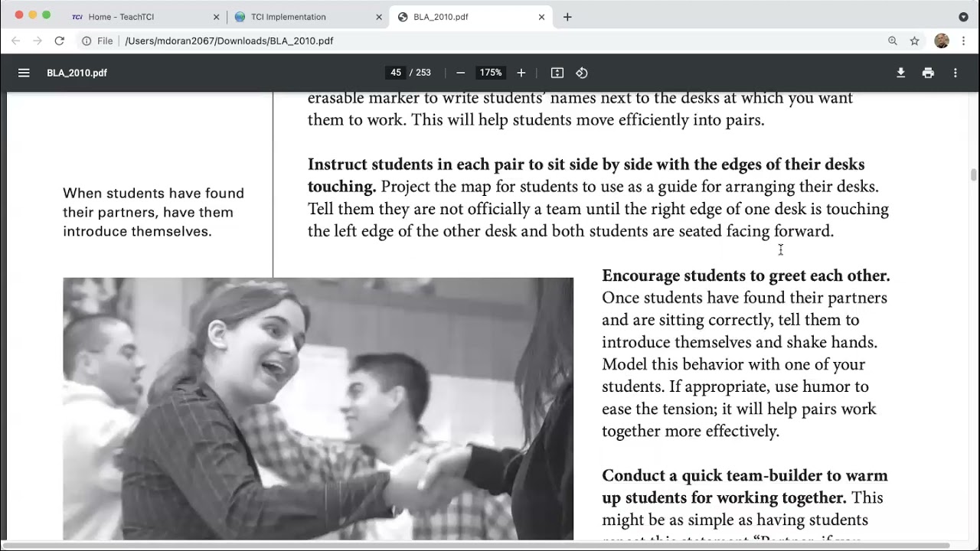Open the browser zoom magnifier icon
Viewport: 980px width, 551px height.
(x=893, y=41)
